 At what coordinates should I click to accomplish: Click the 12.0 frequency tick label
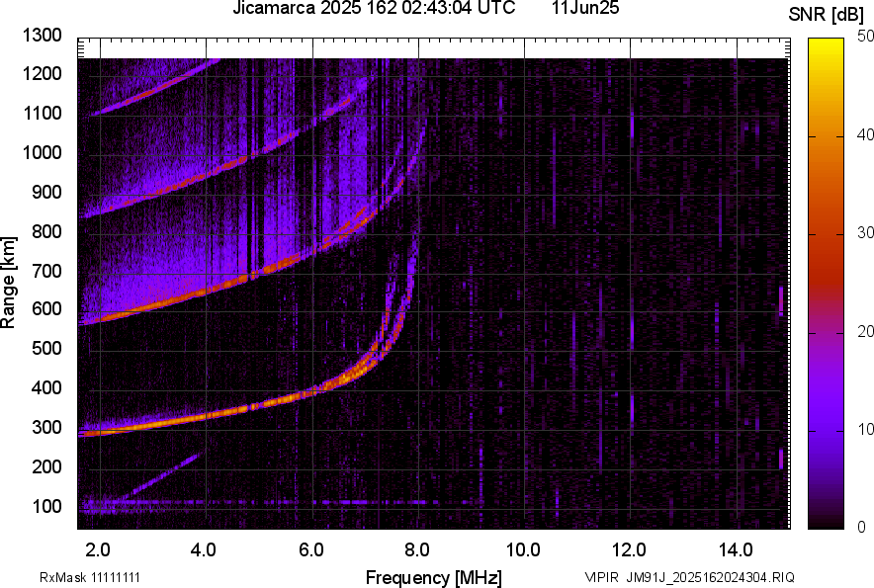(x=629, y=550)
